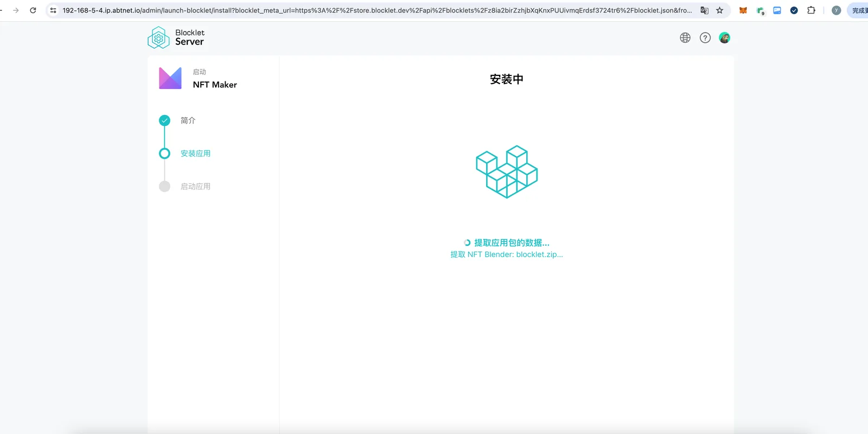
Task: Focus the browser address bar URL
Action: tap(377, 10)
